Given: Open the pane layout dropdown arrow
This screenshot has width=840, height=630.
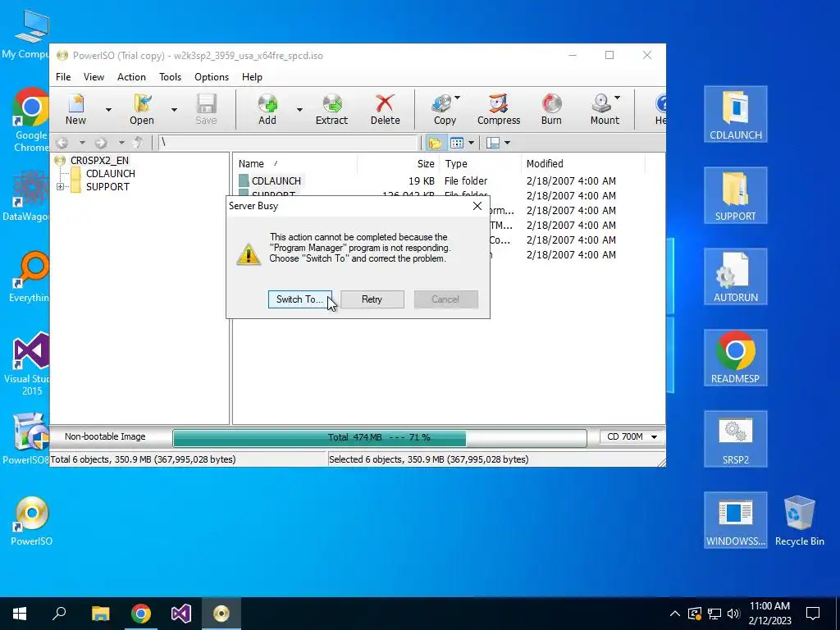Looking at the screenshot, I should (x=507, y=143).
